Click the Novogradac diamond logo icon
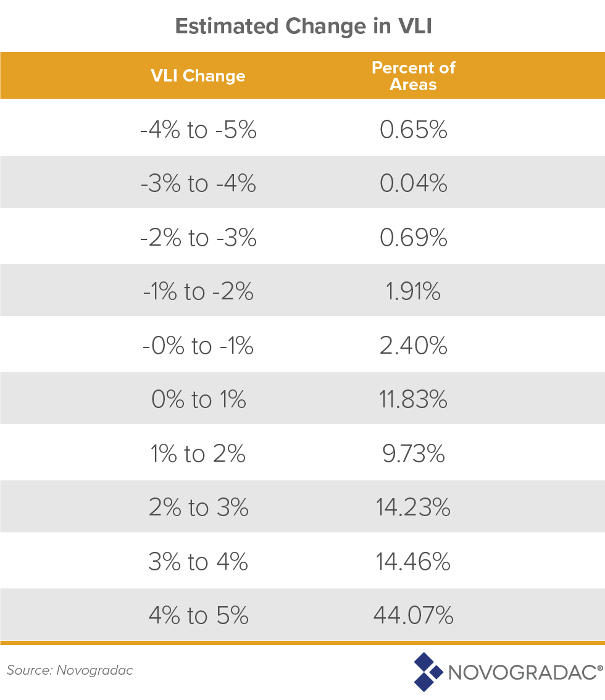Viewport: 605px width, 700px height. 428,672
